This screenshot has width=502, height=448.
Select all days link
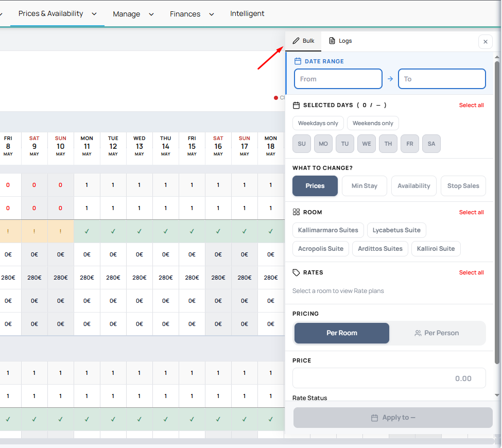coord(471,105)
